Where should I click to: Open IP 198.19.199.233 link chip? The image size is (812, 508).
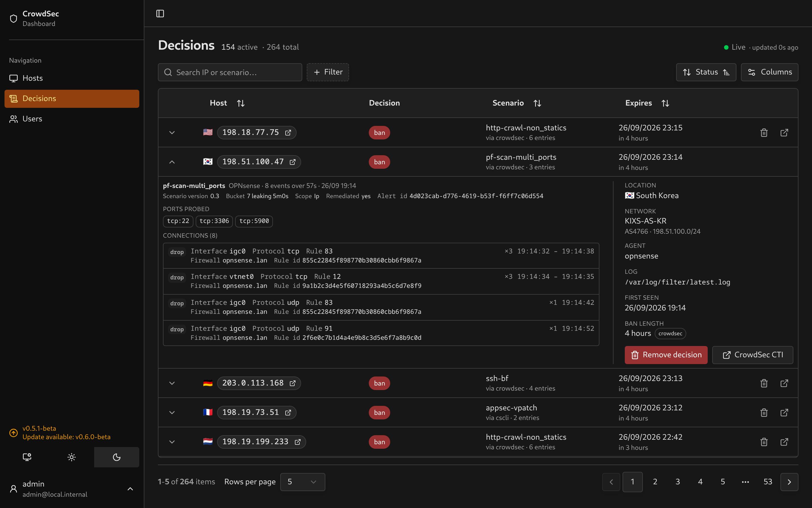[x=261, y=442]
